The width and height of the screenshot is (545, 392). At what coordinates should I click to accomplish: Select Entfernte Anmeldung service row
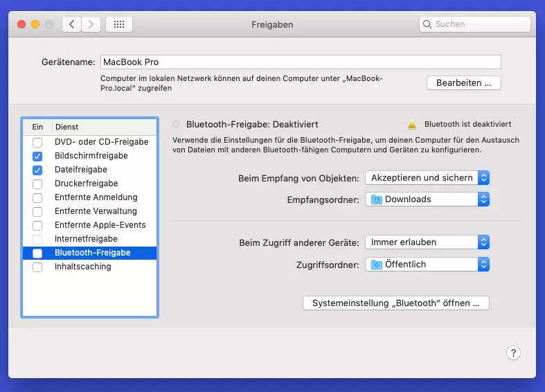tap(89, 197)
